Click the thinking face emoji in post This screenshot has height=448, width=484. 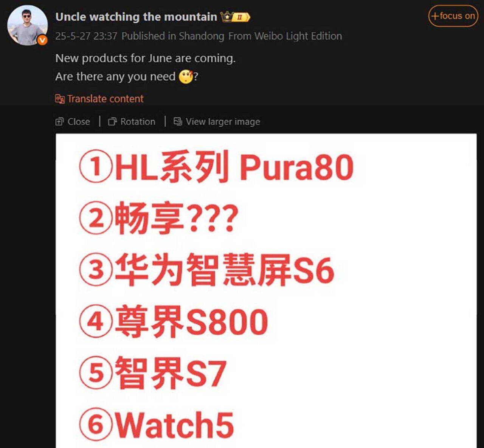186,77
